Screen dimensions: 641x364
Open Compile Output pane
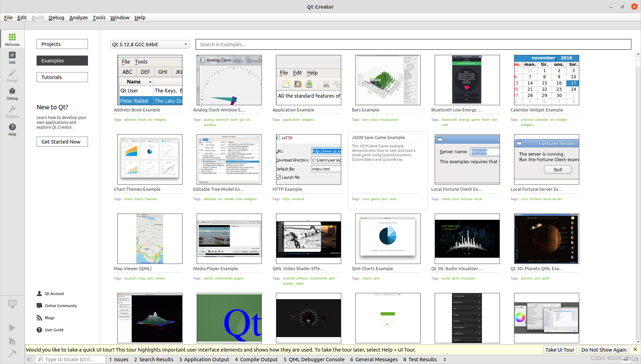[256, 359]
